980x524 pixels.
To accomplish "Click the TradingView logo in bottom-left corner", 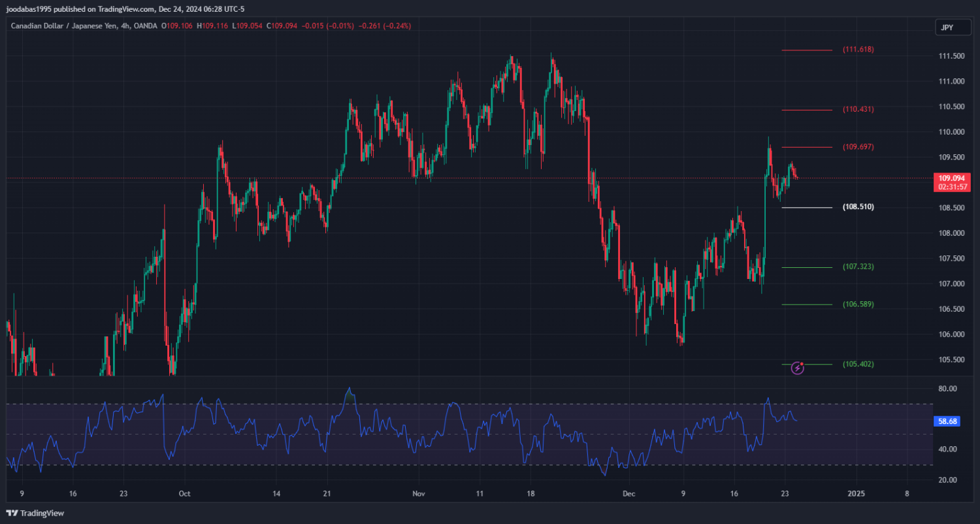I will (x=35, y=514).
